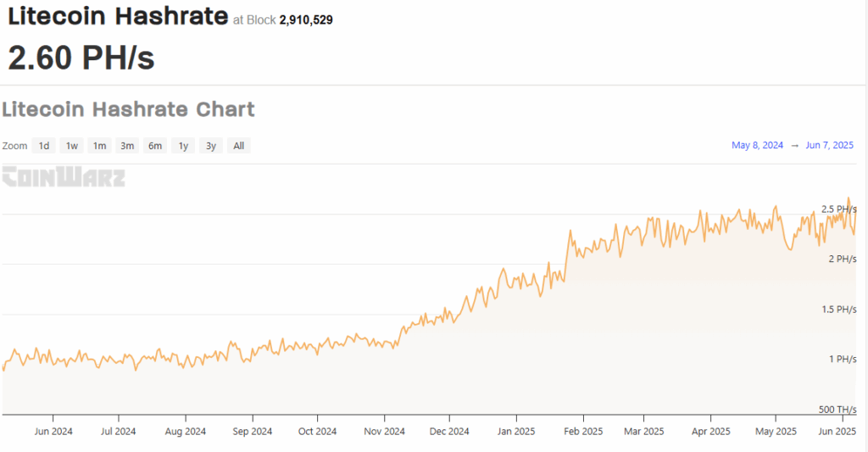Click the 2.60 PH/s hashrate value

tap(81, 58)
